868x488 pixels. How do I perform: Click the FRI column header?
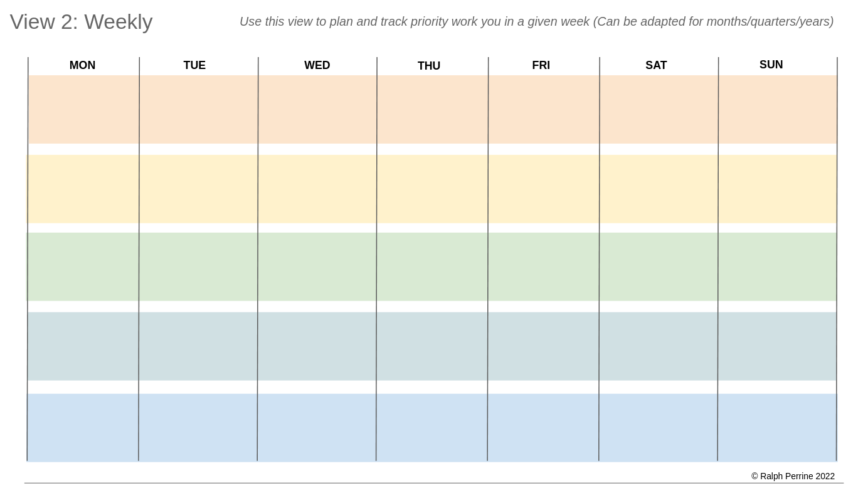541,65
